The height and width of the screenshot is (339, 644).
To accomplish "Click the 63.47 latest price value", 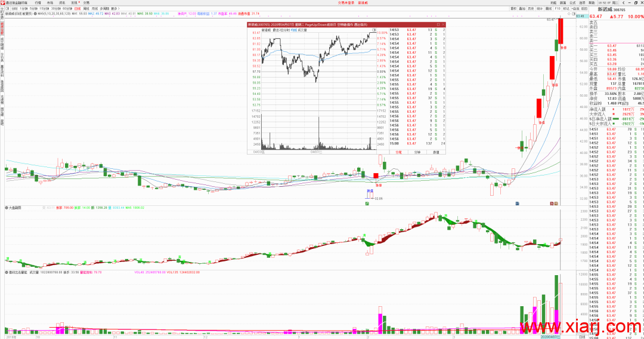I will click(596, 17).
